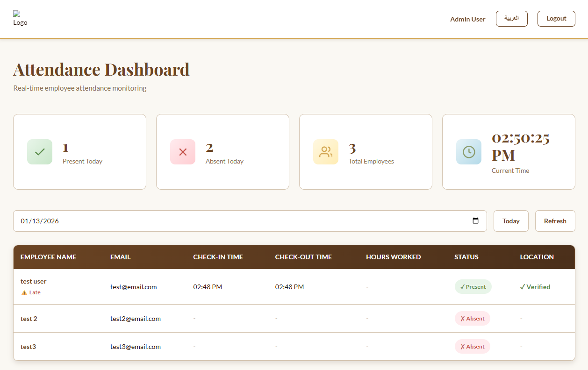Click the Employee Name column header
This screenshot has width=588, height=370.
[48, 257]
